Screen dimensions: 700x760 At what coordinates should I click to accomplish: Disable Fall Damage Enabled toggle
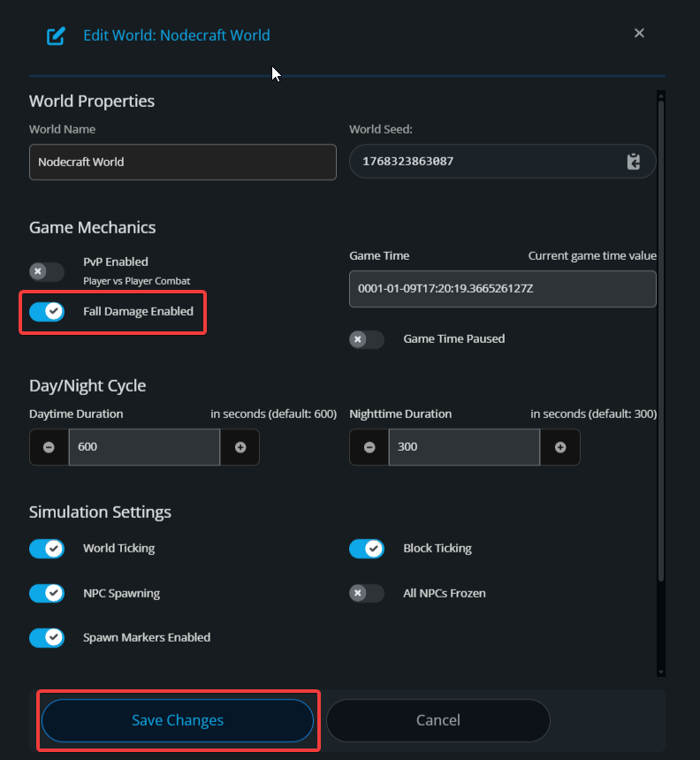click(x=47, y=311)
